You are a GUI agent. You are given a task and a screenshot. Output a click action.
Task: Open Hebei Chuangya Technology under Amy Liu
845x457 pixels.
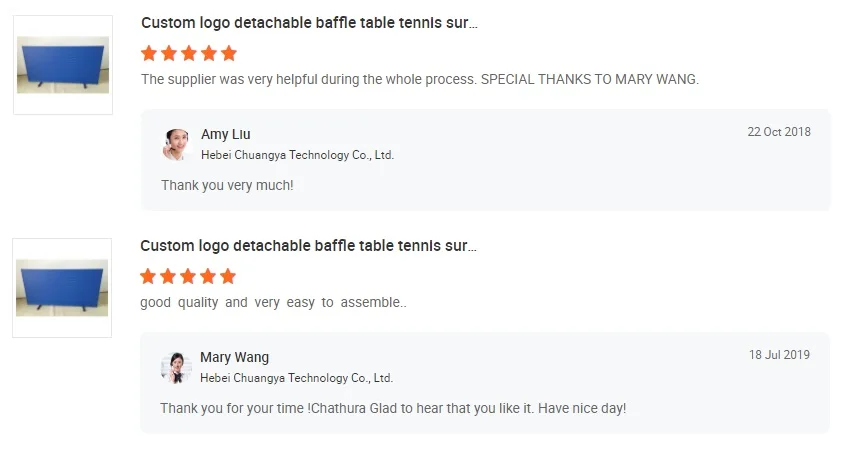coord(297,155)
